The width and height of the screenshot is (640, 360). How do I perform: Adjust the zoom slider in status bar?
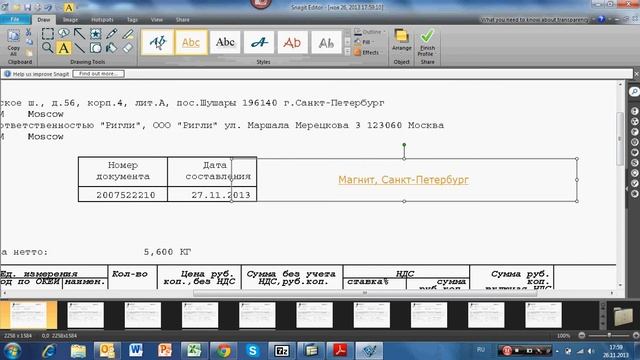pos(609,335)
